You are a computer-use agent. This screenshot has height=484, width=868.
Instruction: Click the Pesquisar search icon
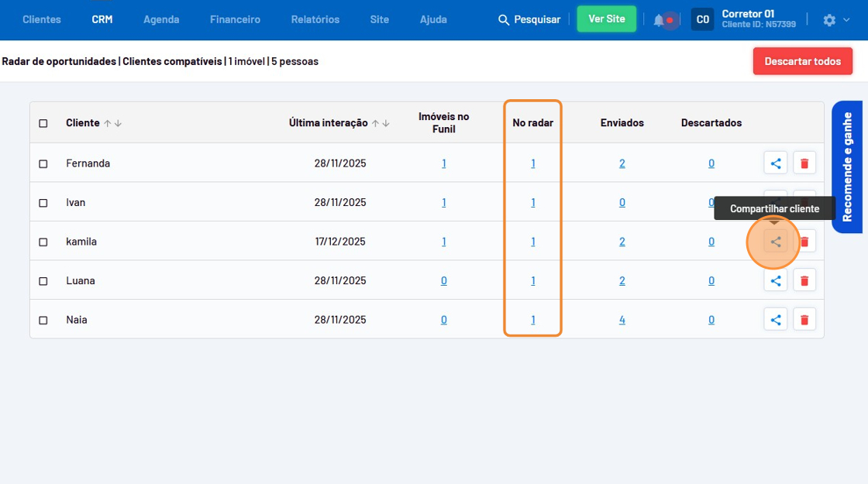click(504, 19)
